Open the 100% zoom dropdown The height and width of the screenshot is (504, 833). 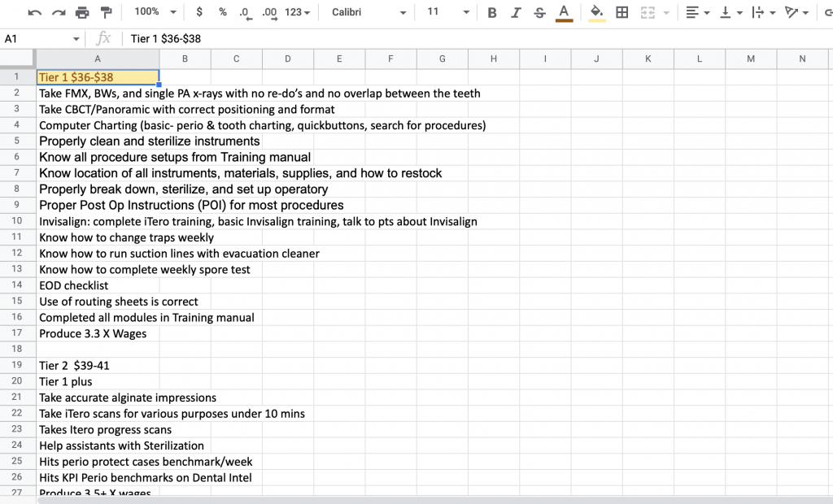155,11
